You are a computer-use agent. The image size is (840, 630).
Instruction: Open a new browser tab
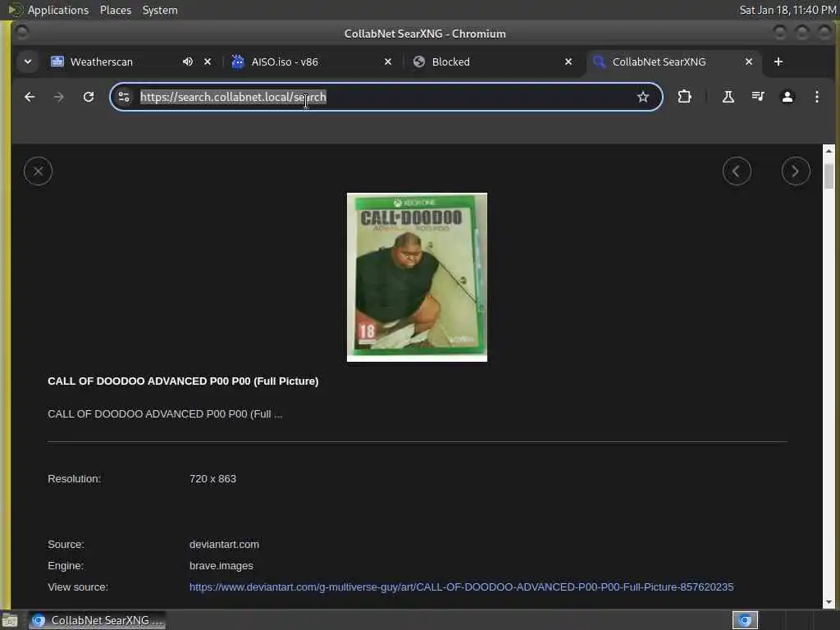pos(778,62)
